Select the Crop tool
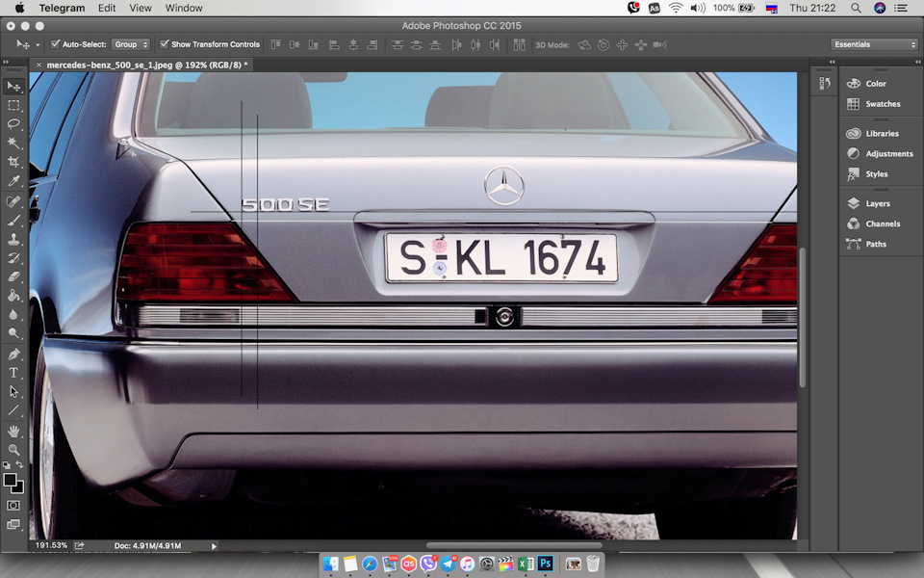 13,162
